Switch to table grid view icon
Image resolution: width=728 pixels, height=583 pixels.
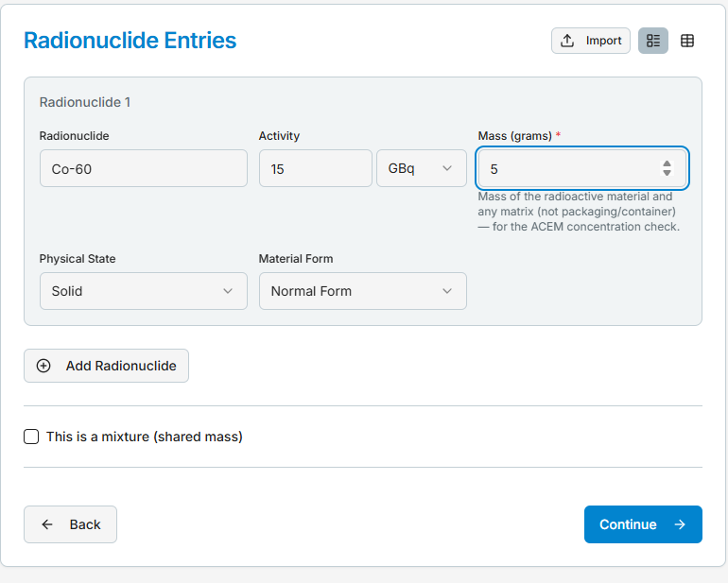pos(687,41)
